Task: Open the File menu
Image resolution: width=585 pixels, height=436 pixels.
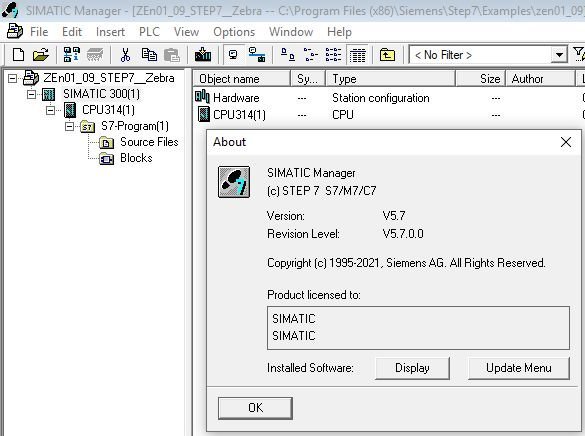Action: point(39,32)
